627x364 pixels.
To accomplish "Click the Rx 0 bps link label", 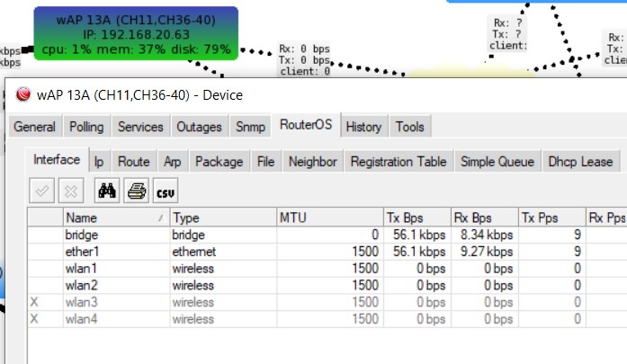I will pos(305,49).
